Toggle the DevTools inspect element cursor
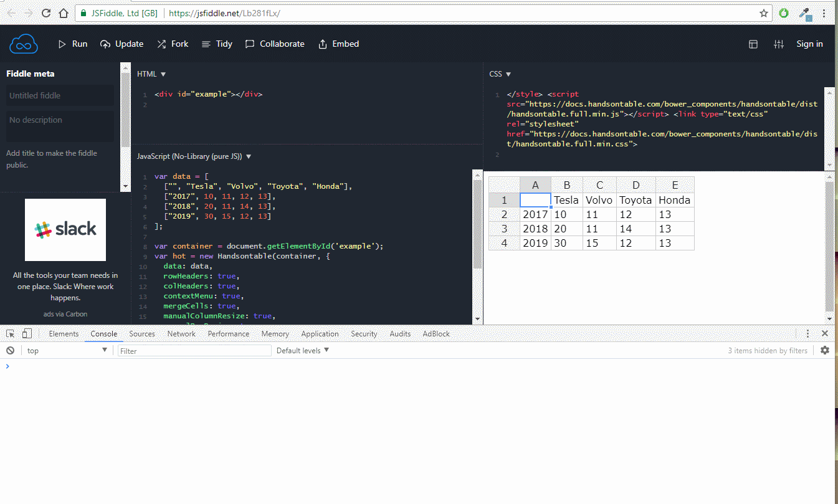Viewport: 838px width, 504px height. [9, 333]
